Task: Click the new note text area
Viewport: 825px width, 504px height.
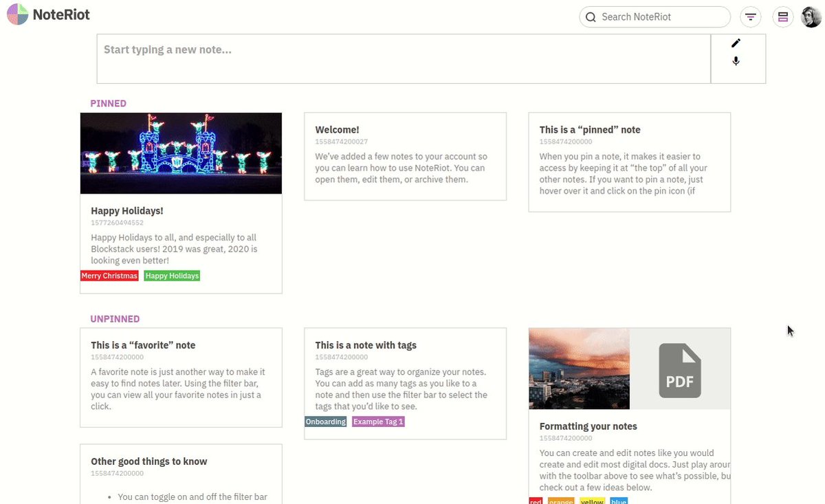Action: [x=404, y=59]
